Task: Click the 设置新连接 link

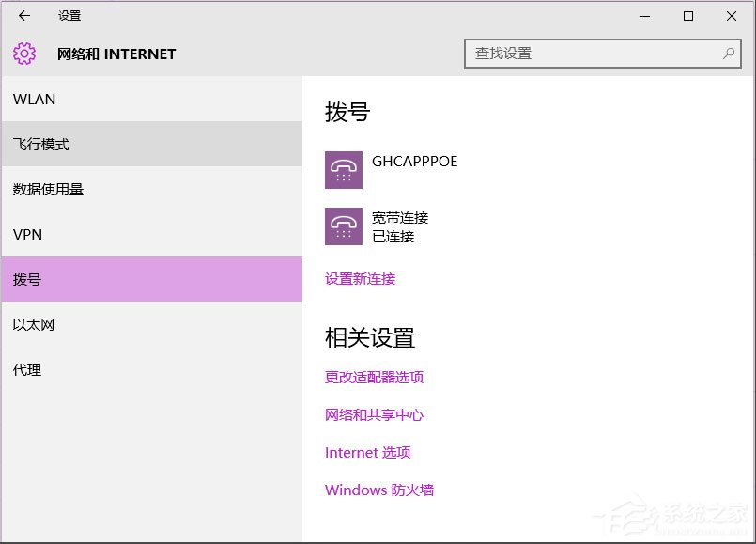Action: (360, 279)
